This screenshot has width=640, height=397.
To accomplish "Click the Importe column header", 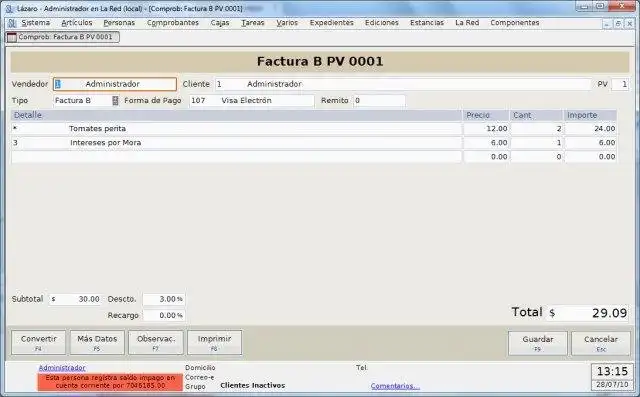I will click(x=590, y=115).
